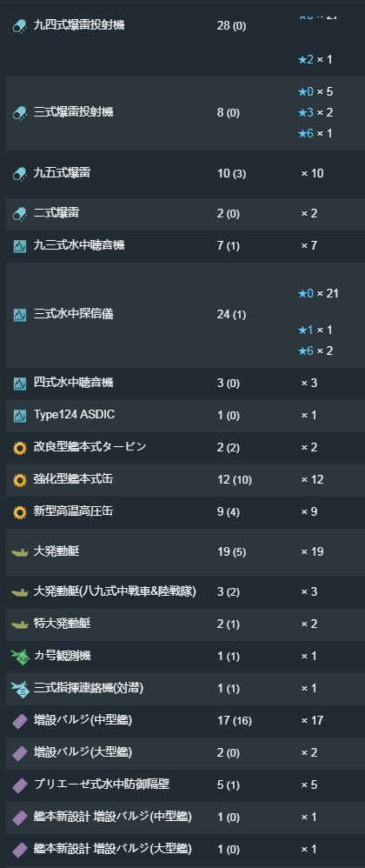Screen dimensions: 365x868
Task: Select the 九三式水中聴音機 sonar icon
Action: coord(19,246)
